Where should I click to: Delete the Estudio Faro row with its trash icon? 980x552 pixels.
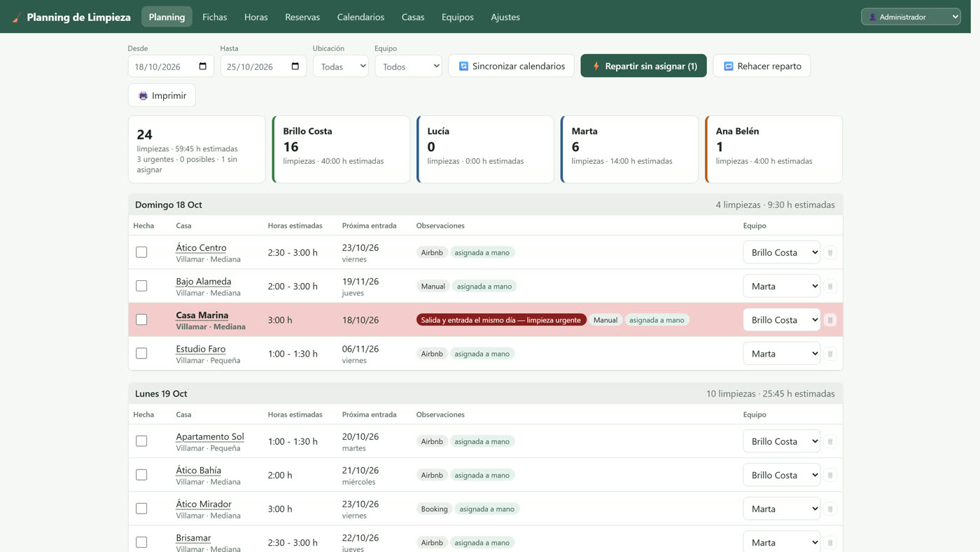(x=830, y=354)
